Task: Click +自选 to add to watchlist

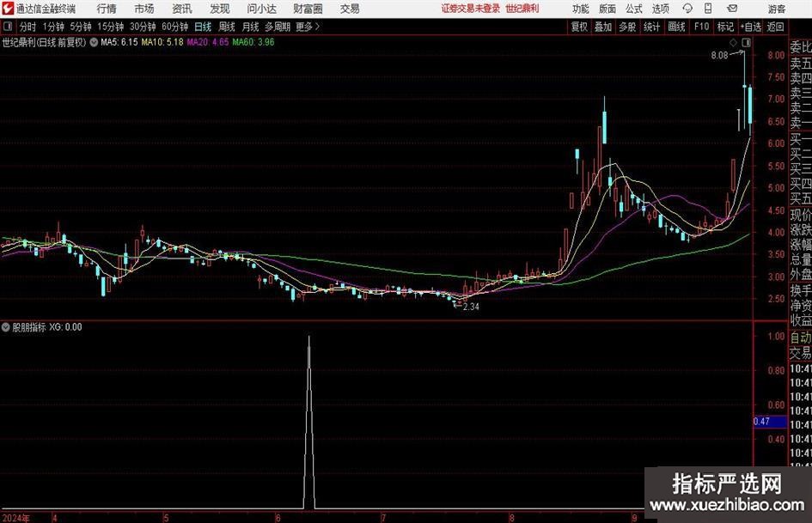Action: pos(750,27)
